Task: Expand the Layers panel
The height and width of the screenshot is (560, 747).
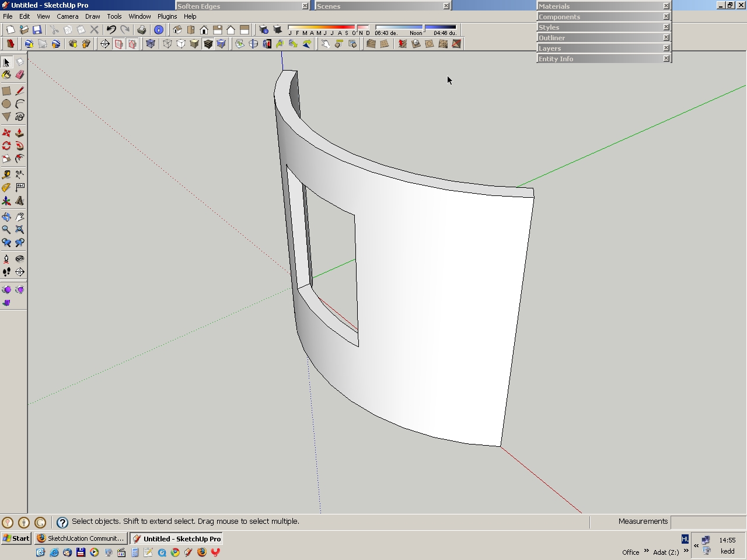Action: pos(603,48)
